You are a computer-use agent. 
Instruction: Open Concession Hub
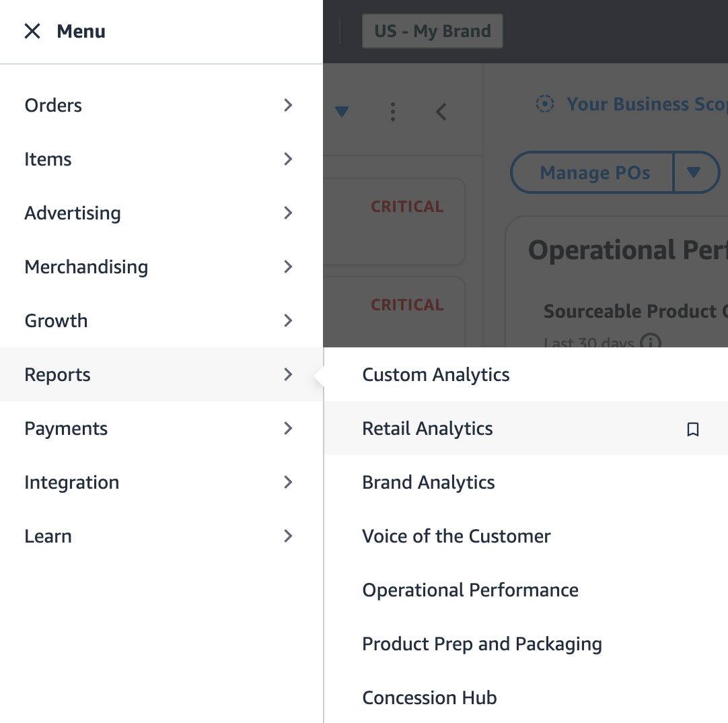(x=526, y=698)
